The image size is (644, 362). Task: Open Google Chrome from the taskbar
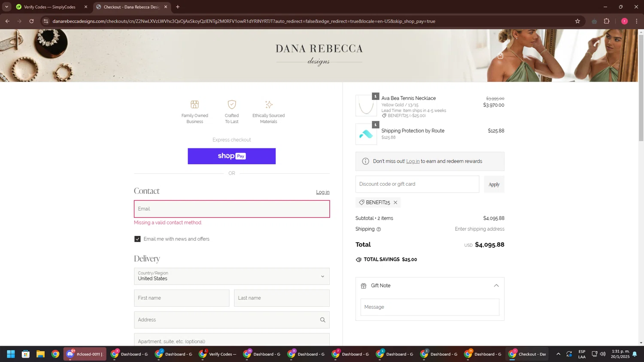(55, 354)
